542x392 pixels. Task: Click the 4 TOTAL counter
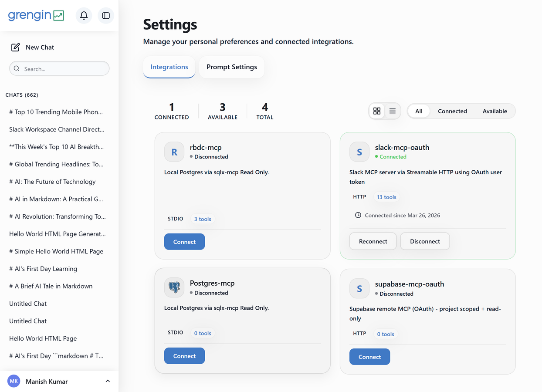265,111
